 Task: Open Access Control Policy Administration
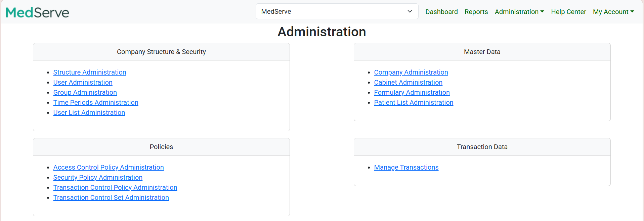tap(109, 167)
